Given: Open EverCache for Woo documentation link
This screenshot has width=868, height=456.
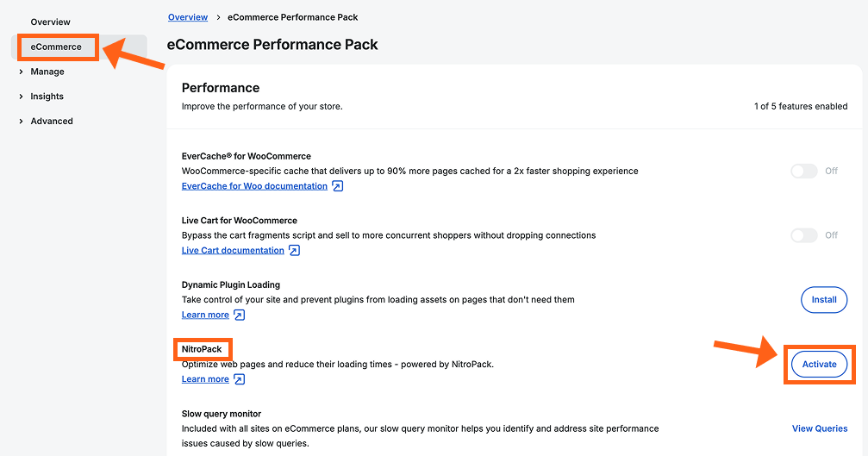Looking at the screenshot, I should click(x=254, y=186).
